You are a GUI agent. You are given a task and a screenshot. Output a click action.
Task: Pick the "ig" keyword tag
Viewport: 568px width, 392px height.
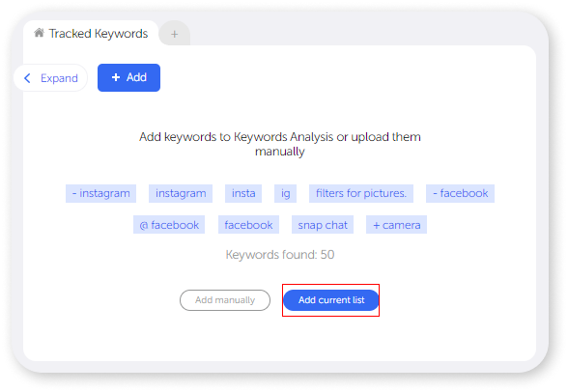click(x=286, y=193)
